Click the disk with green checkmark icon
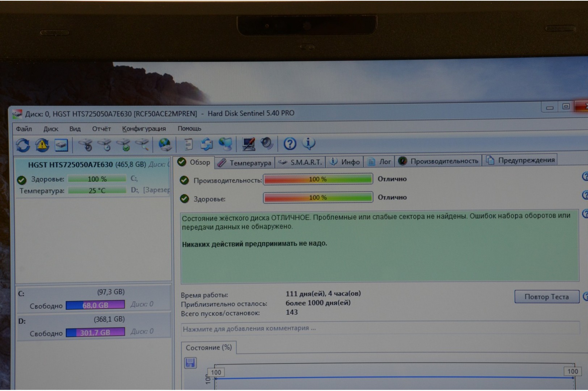The height and width of the screenshot is (391, 588). tap(124, 145)
